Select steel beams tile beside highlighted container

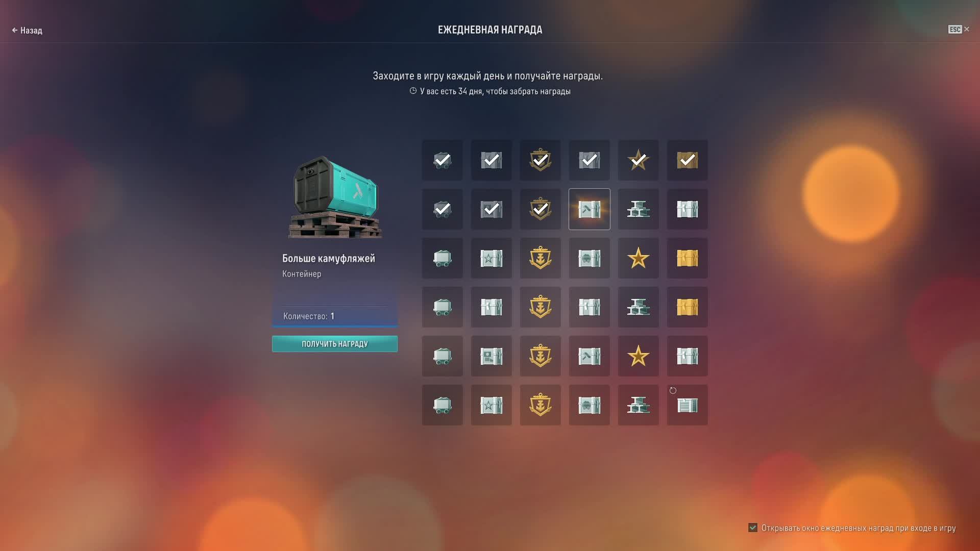click(x=638, y=209)
